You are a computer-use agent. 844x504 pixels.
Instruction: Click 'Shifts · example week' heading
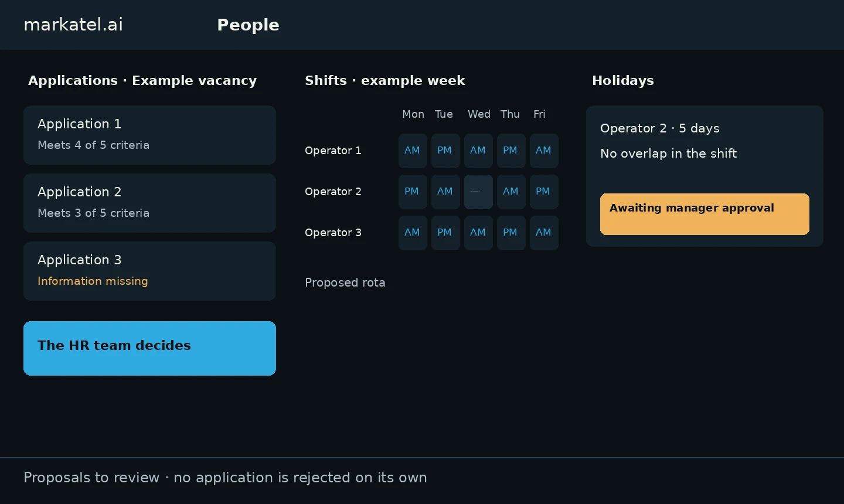(x=385, y=81)
